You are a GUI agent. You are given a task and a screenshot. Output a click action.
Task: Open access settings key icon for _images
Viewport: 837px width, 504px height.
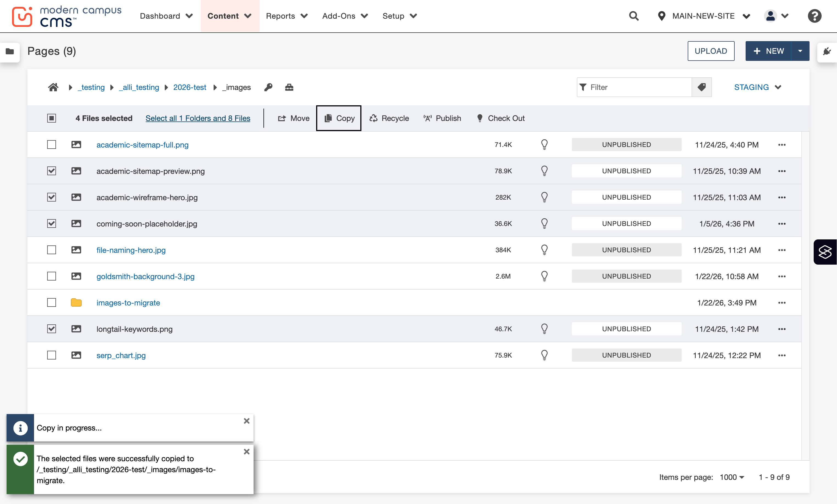268,87
